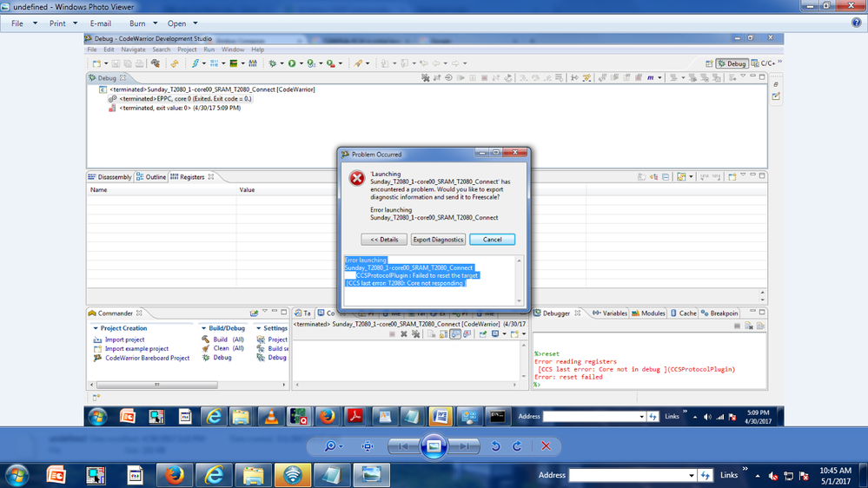Image resolution: width=868 pixels, height=488 pixels.
Task: Click the real Windows Start button at screen bottom
Action: [x=17, y=475]
